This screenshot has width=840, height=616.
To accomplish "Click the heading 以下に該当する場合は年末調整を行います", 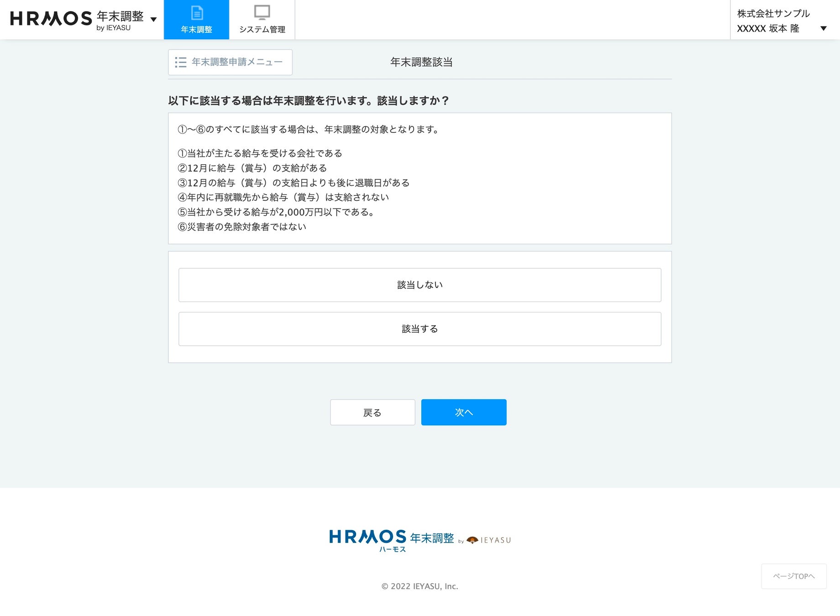I will [x=309, y=100].
